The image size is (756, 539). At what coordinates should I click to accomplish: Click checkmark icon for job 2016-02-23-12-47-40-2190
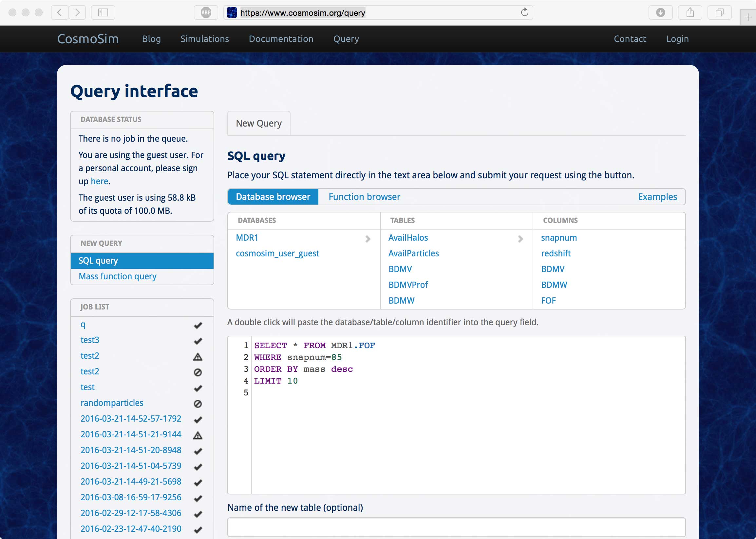198,530
